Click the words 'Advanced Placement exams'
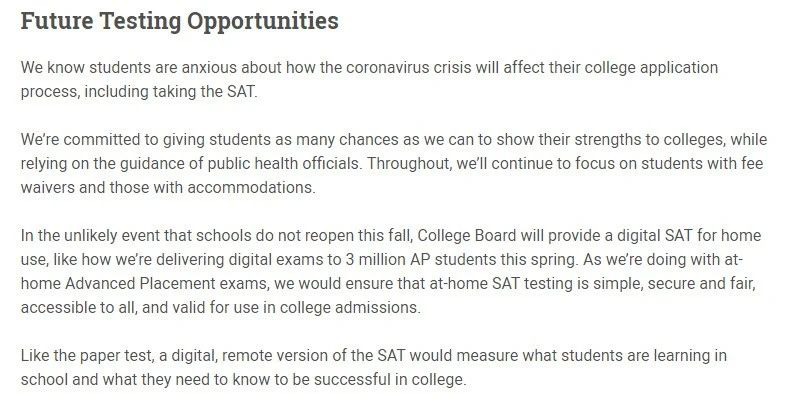 click(x=167, y=284)
